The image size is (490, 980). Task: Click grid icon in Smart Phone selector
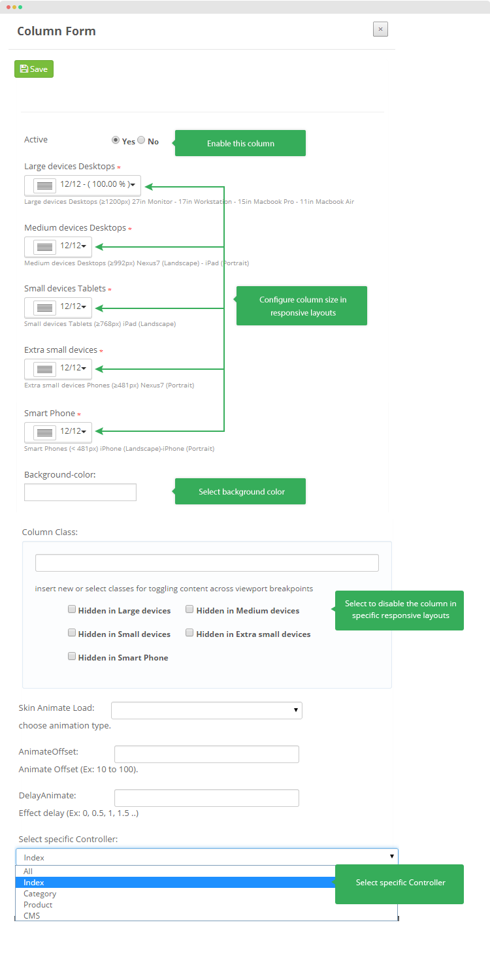(44, 433)
